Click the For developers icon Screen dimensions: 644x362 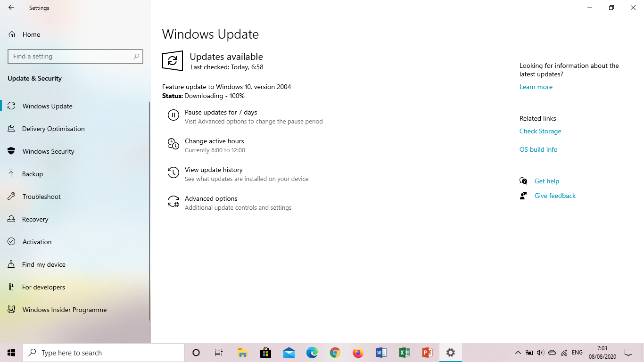[x=12, y=287]
